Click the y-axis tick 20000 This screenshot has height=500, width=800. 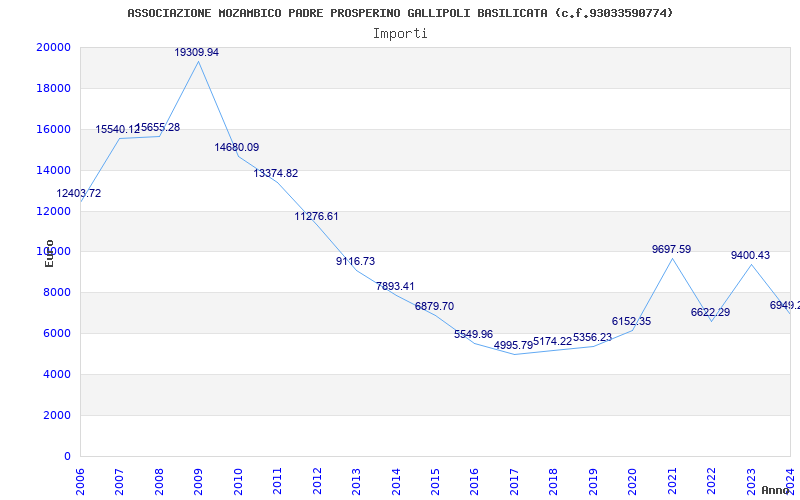tap(54, 47)
